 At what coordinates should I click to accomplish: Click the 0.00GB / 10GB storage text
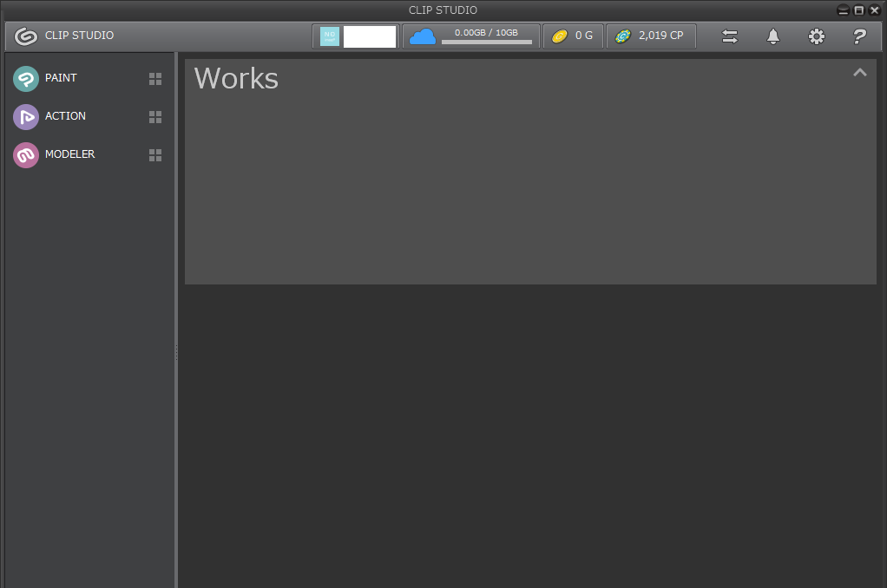click(x=487, y=32)
